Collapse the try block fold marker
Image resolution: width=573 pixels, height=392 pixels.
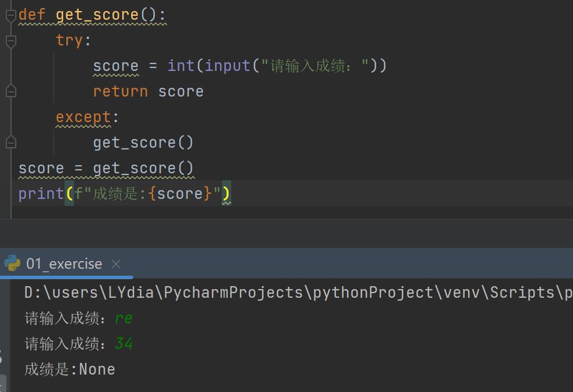point(10,41)
